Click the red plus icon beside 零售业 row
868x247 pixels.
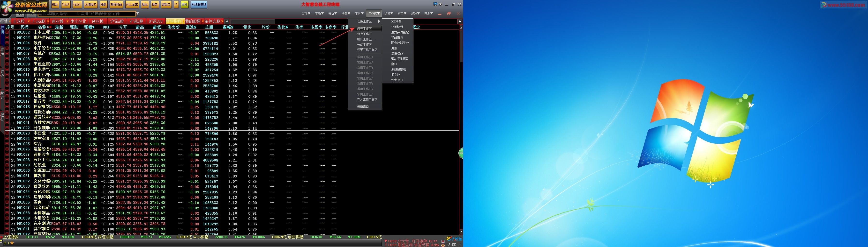click(x=7, y=134)
